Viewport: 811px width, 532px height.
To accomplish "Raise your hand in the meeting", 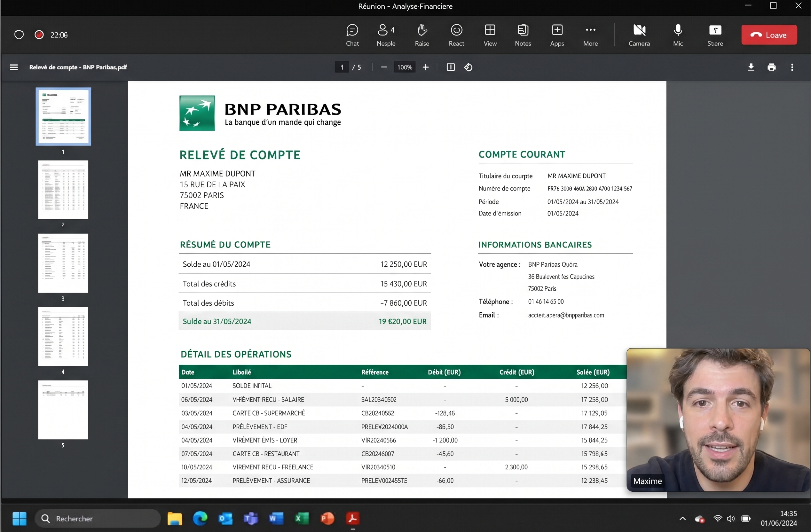I will [422, 35].
